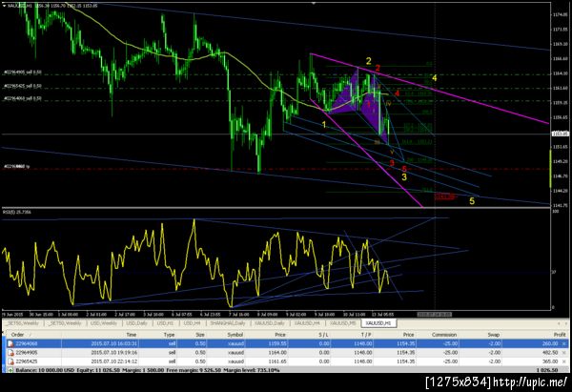The width and height of the screenshot is (572, 392).
Task: Select the active XAUUSD,H1 chart tab
Action: pos(378,323)
